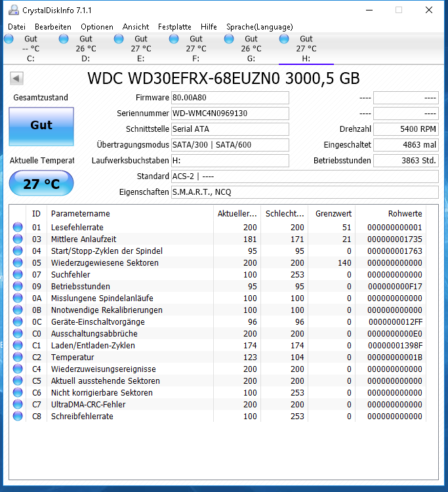Screen dimensions: 448x492
Task: Click status orb for Lesefehlerrate row
Action: click(x=18, y=228)
